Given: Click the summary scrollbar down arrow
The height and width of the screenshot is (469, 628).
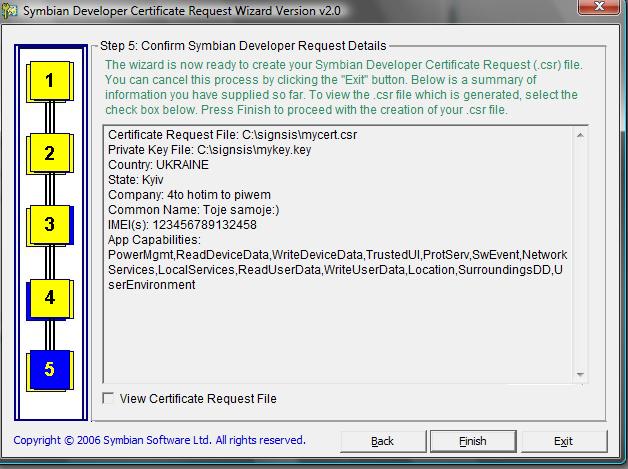Looking at the screenshot, I should 579,374.
